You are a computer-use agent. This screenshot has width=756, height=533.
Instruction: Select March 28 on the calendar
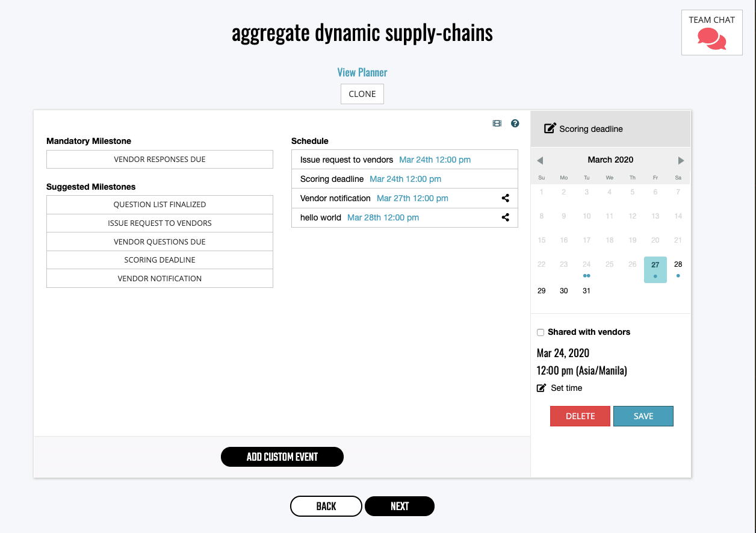pyautogui.click(x=678, y=269)
